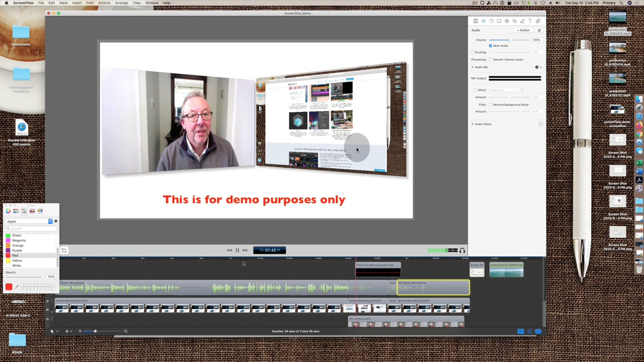Enable the Ducking checkbox
This screenshot has width=644, height=362.
tap(472, 52)
